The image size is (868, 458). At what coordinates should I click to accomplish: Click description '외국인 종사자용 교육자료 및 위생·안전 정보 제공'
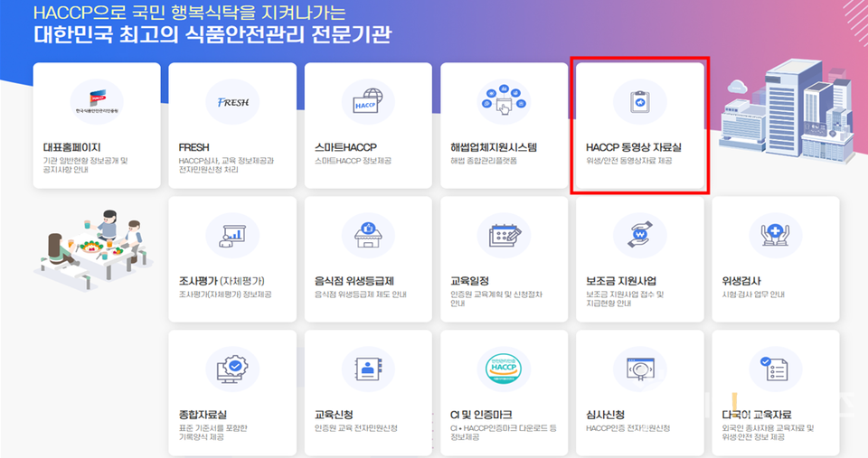click(x=768, y=433)
